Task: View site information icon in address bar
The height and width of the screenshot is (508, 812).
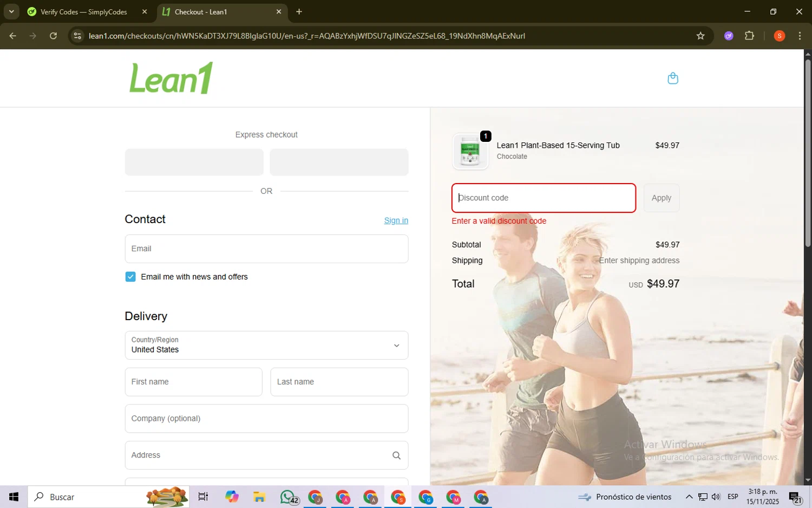Action: click(x=77, y=36)
